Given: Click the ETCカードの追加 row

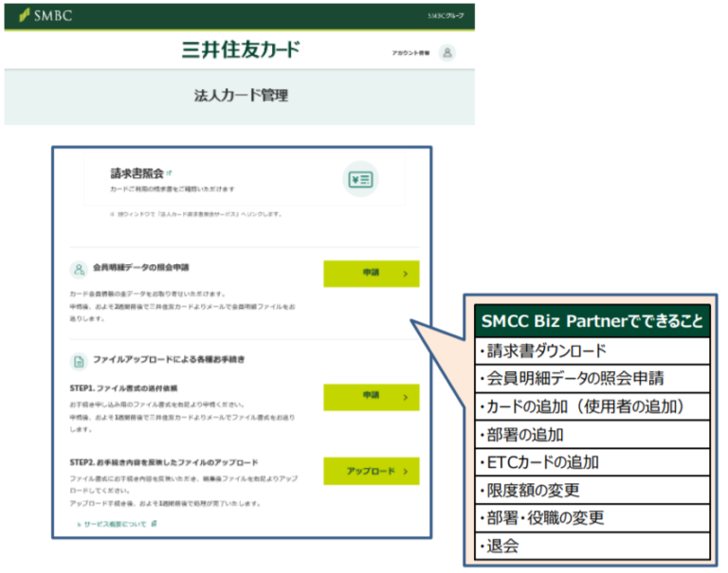Looking at the screenshot, I should (591, 462).
